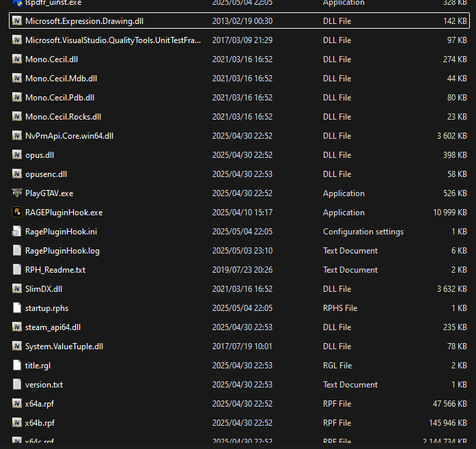Select the file name x64b.rpf
Viewport: 476px width, 449px height.
tap(40, 423)
